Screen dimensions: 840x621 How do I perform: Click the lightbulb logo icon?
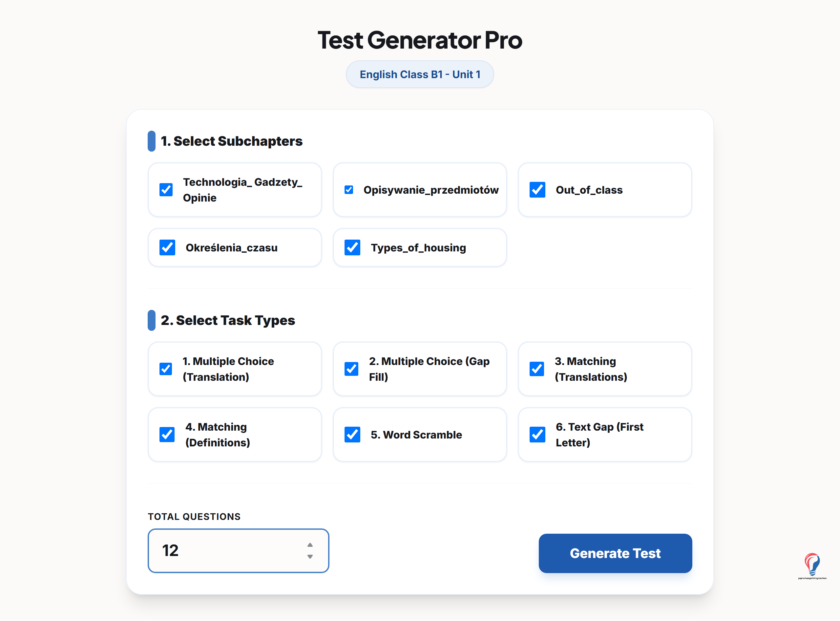[812, 565]
